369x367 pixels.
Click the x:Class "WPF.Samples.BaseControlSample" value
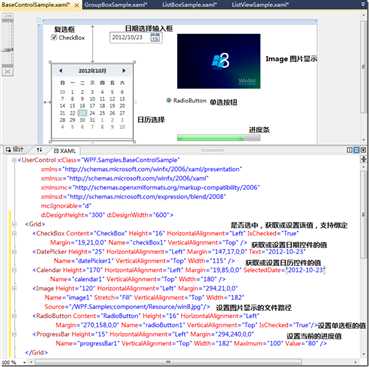click(129, 160)
